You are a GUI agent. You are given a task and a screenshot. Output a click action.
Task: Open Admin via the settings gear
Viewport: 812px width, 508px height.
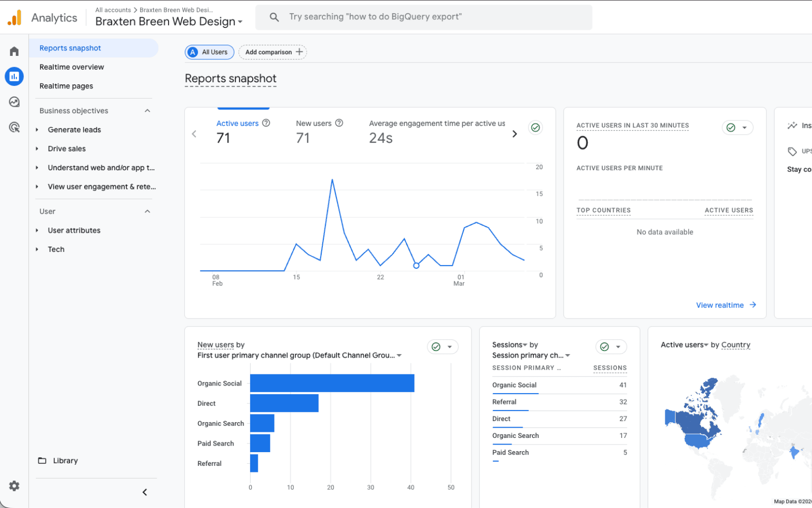(14, 486)
